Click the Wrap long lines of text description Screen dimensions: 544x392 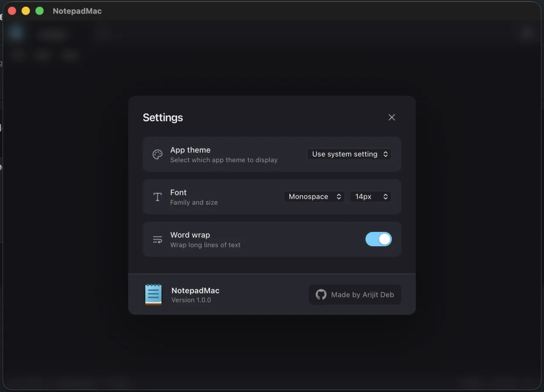205,245
